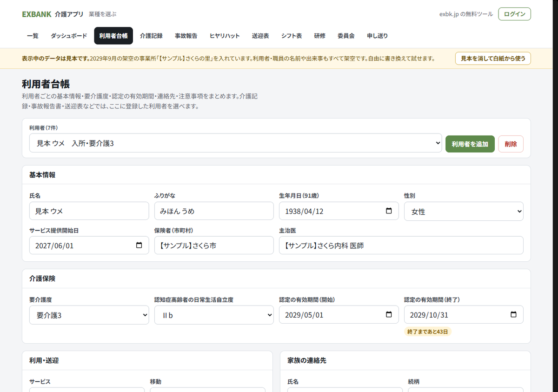This screenshot has width=558, height=392.
Task: Go to the 一覧 tab
Action: pos(33,36)
